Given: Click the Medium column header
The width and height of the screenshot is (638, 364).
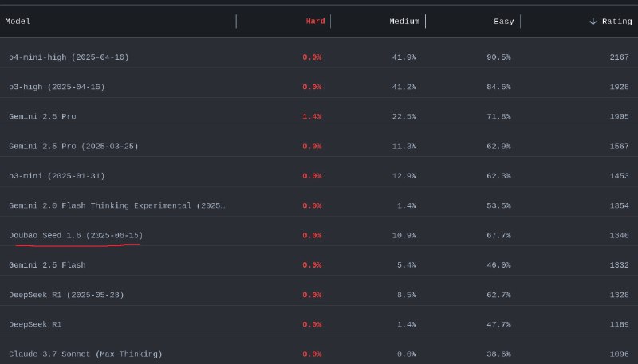Looking at the screenshot, I should coord(404,22).
